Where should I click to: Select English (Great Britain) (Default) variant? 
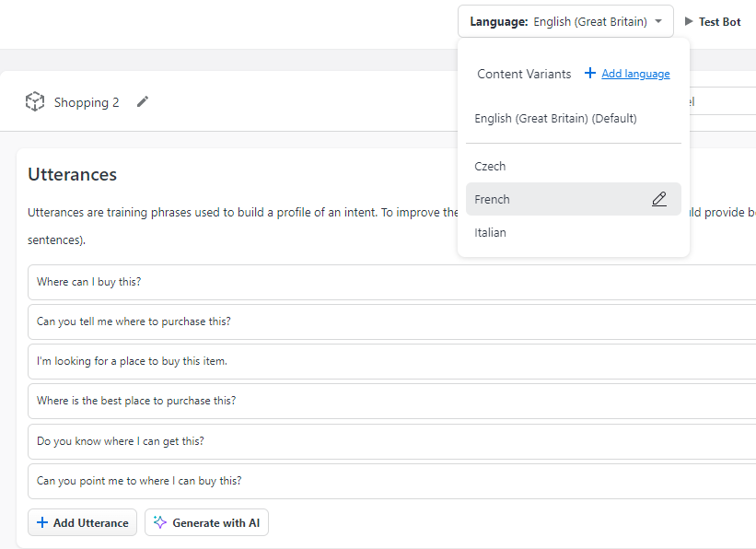[x=555, y=118]
